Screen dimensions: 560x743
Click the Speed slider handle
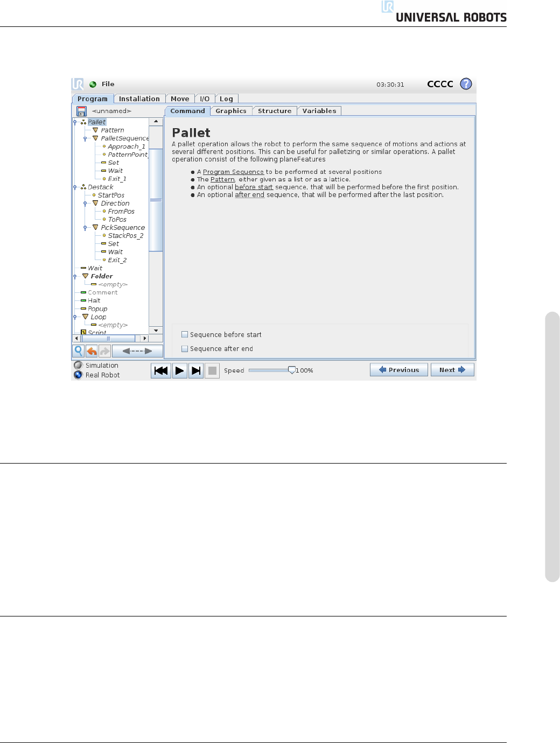[292, 370]
